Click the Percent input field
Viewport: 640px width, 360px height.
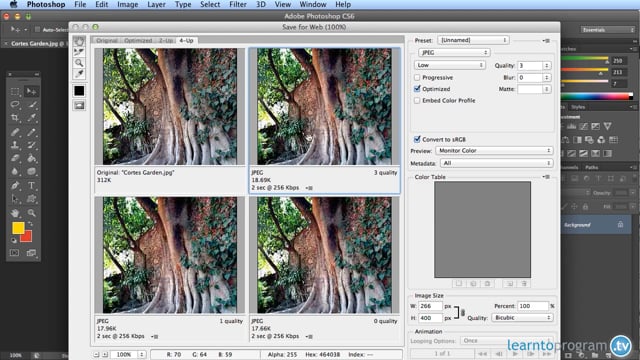[533, 306]
